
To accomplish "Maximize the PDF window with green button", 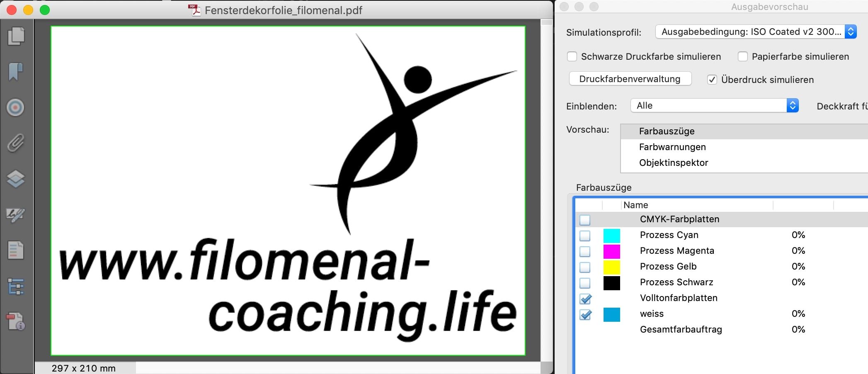I will pyautogui.click(x=45, y=10).
